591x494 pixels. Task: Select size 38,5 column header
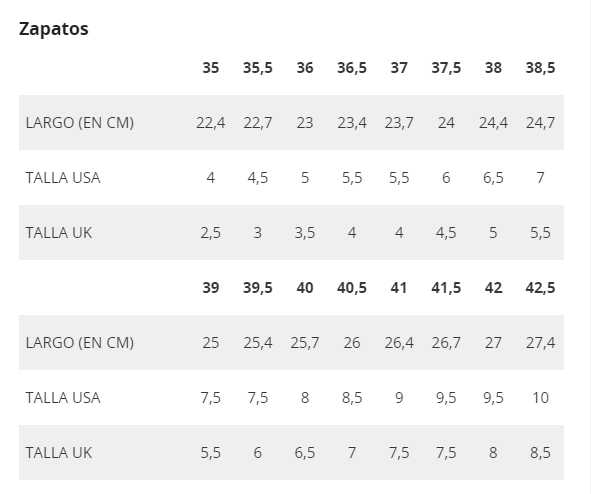pos(540,68)
